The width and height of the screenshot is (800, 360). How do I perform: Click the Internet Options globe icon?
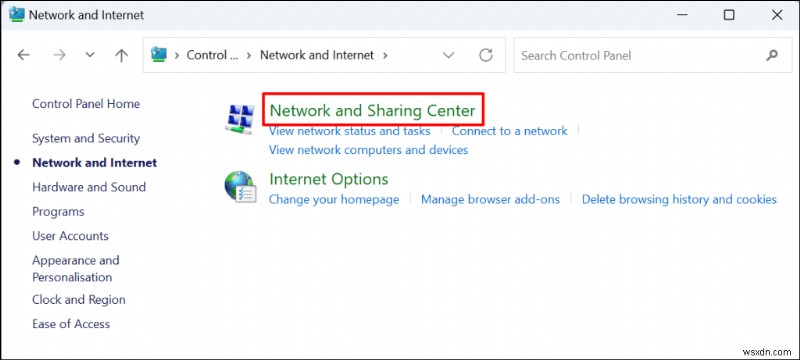click(240, 187)
